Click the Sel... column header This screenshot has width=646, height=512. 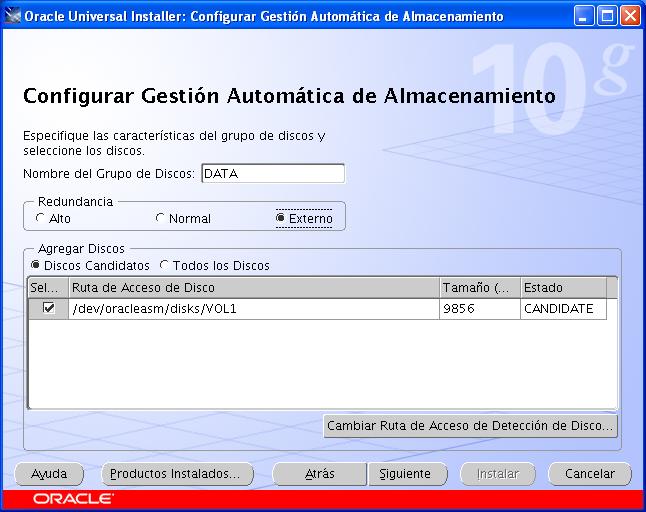(x=48, y=288)
